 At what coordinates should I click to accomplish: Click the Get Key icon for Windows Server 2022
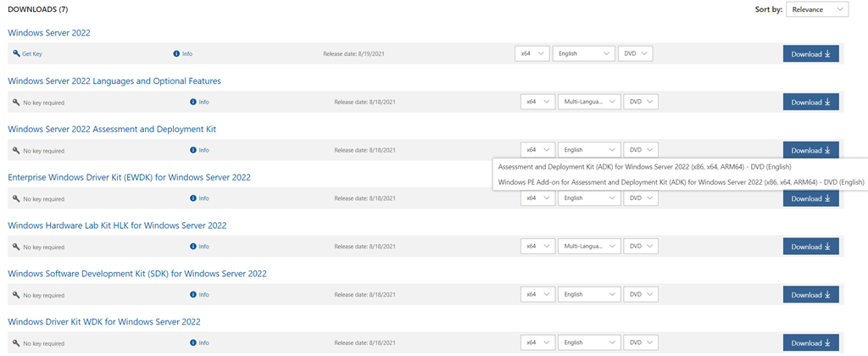(x=16, y=54)
